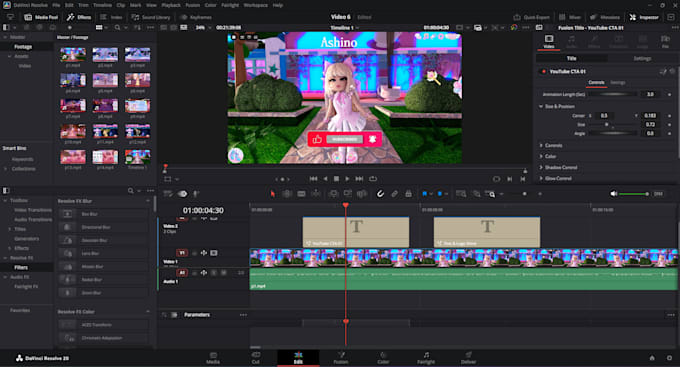The image size is (680, 367).
Task: Switch to the Inspector Settings tab
Action: click(x=642, y=59)
